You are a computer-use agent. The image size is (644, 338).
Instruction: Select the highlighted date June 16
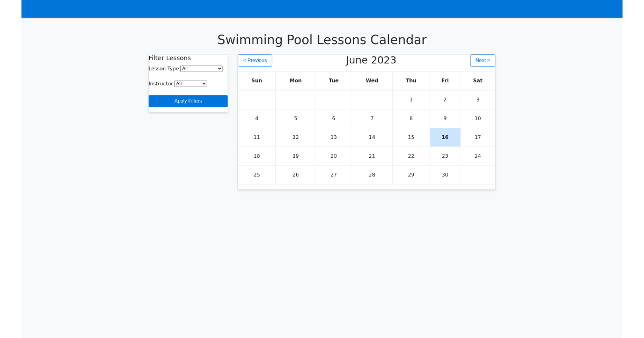click(x=445, y=137)
